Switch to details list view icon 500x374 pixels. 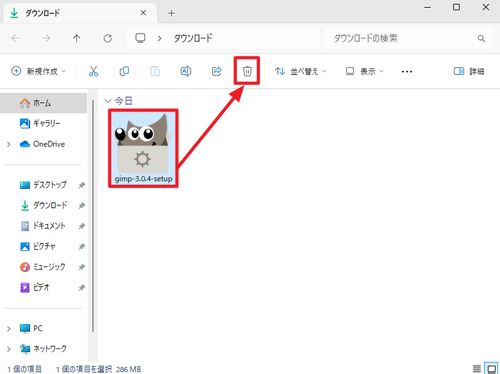[x=477, y=369]
